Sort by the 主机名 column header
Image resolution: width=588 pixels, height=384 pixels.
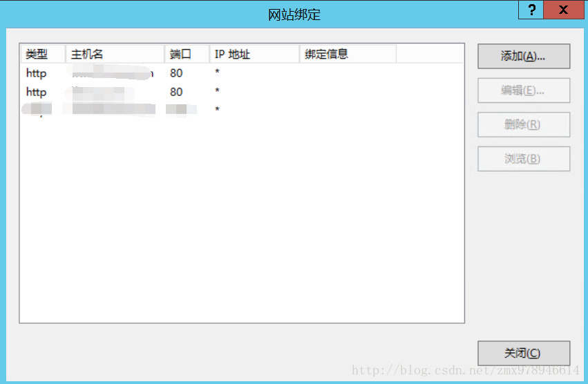pyautogui.click(x=87, y=54)
